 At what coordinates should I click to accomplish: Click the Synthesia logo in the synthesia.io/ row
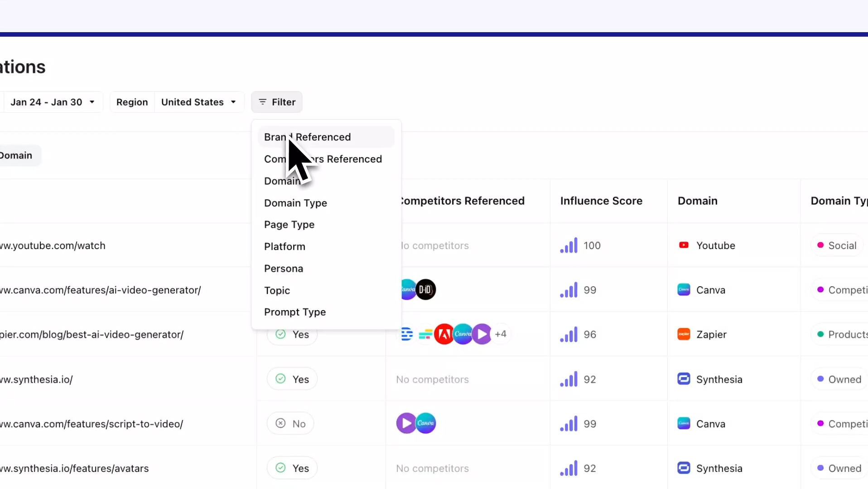[684, 379]
